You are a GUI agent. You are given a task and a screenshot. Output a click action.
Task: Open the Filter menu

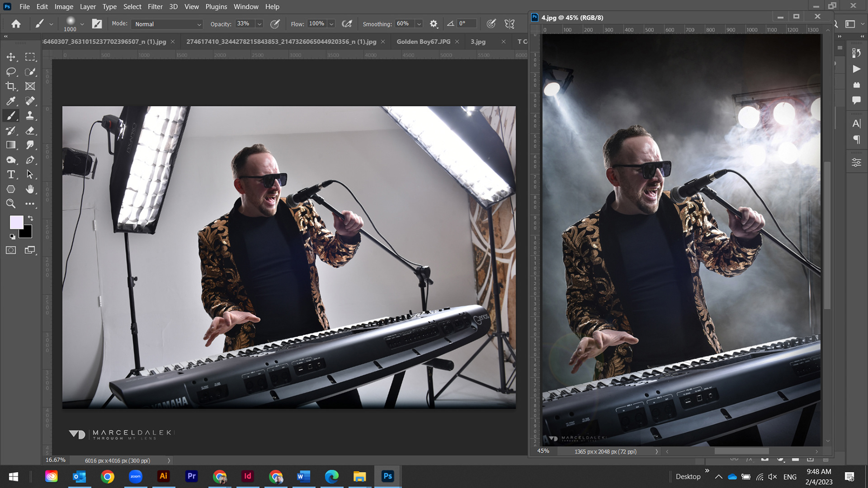point(155,6)
